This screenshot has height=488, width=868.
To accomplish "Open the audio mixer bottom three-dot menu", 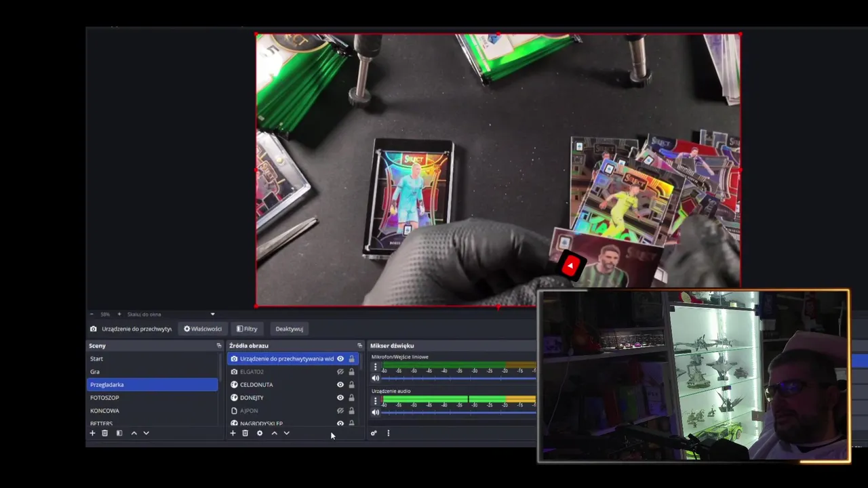I will pos(388,433).
